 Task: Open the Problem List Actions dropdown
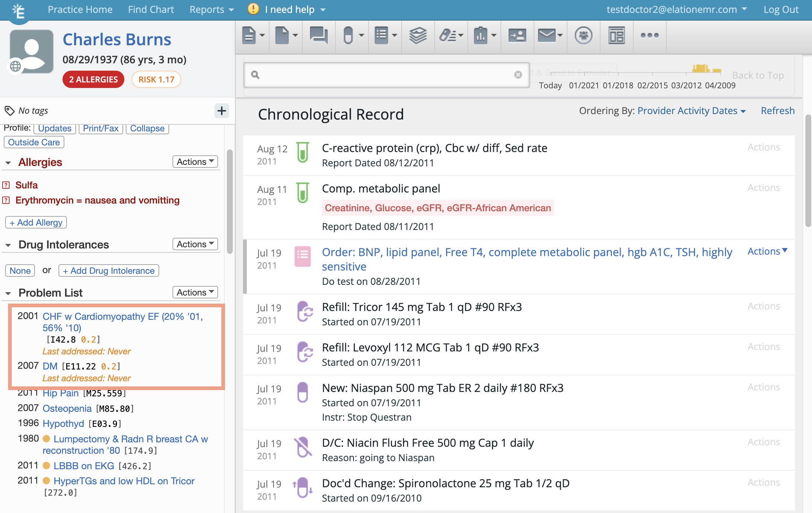[x=195, y=293]
